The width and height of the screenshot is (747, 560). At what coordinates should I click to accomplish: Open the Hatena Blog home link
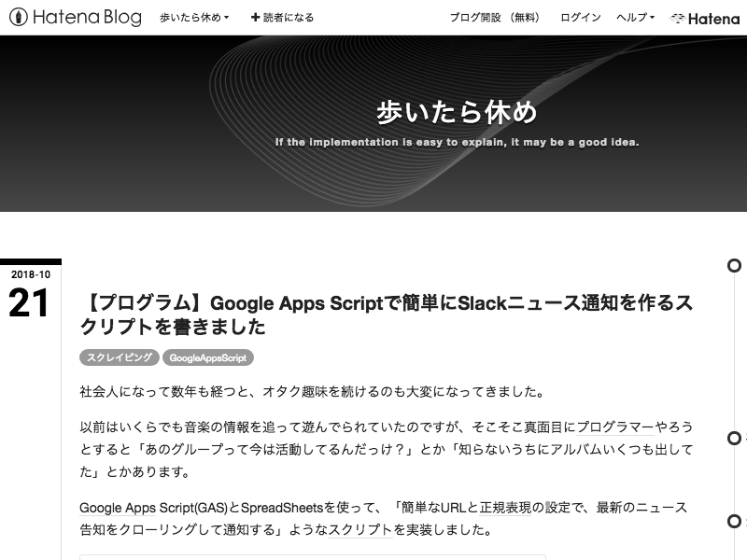(76, 17)
